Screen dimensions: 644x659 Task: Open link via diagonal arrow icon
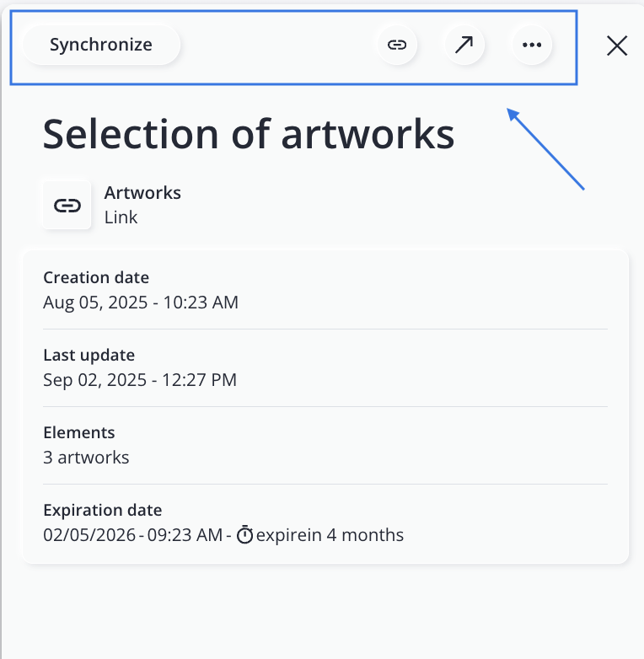pos(464,45)
